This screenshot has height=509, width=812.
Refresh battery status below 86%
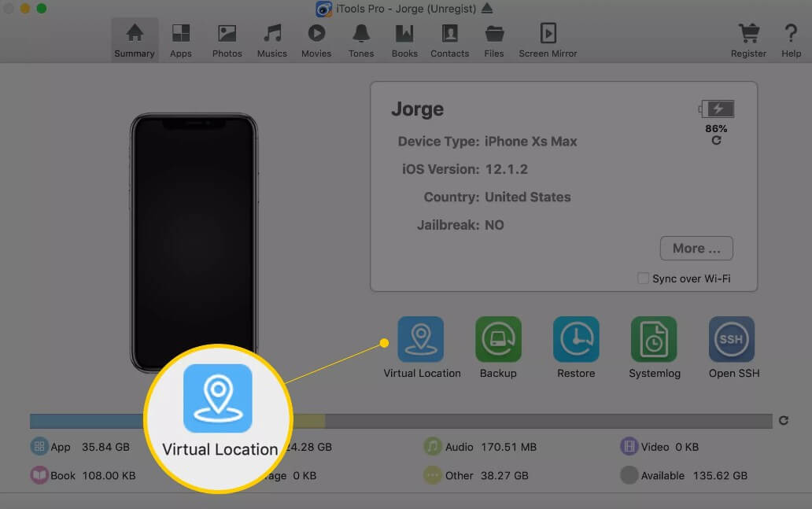[716, 141]
